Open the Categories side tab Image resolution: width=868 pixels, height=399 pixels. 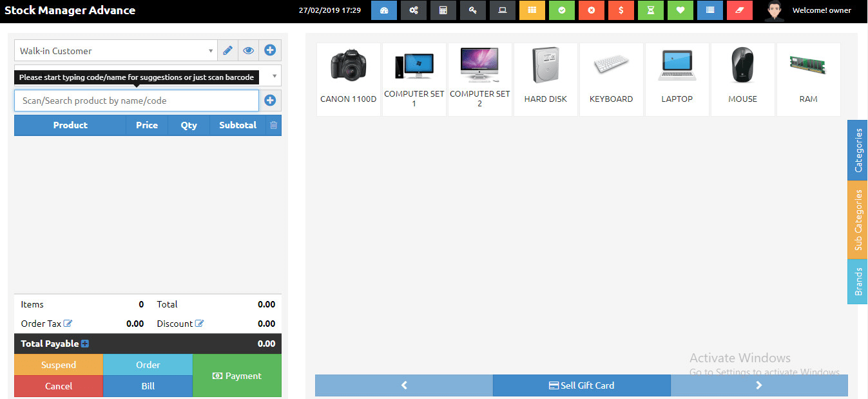(858, 150)
